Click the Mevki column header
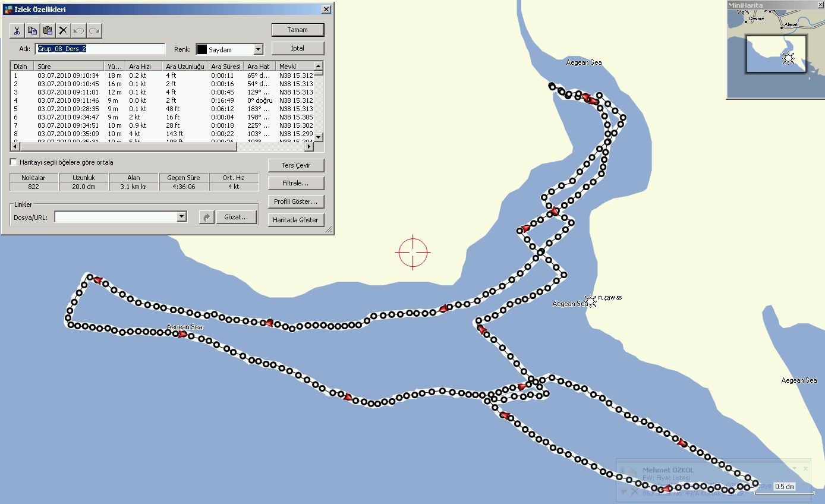This screenshot has height=504, width=825. [295, 66]
